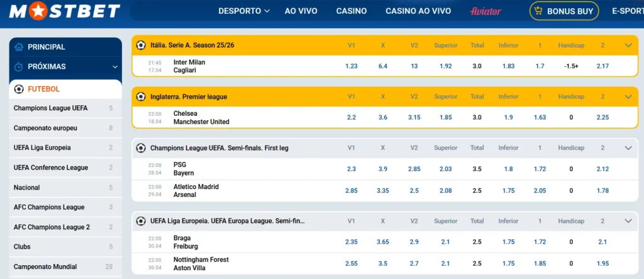Open UEFA Conference League in sidebar

click(x=65, y=168)
